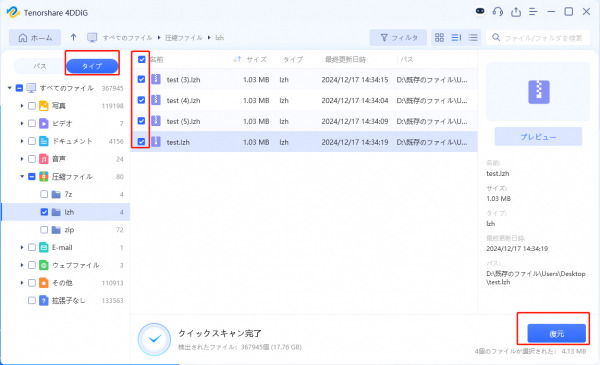The width and height of the screenshot is (600, 365).
Task: Check the E-mail category checkbox
Action: pos(32,247)
